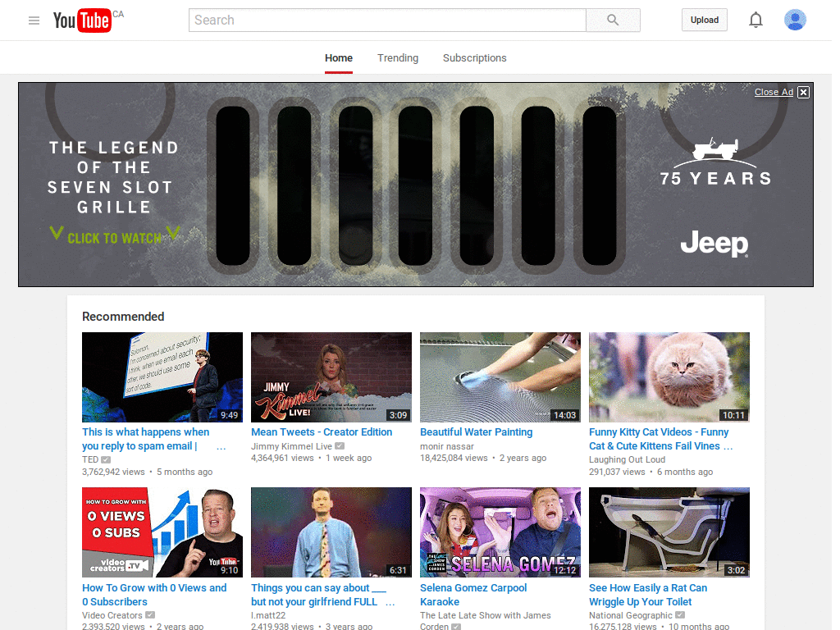Select the Home tab
The image size is (840, 630).
(339, 58)
